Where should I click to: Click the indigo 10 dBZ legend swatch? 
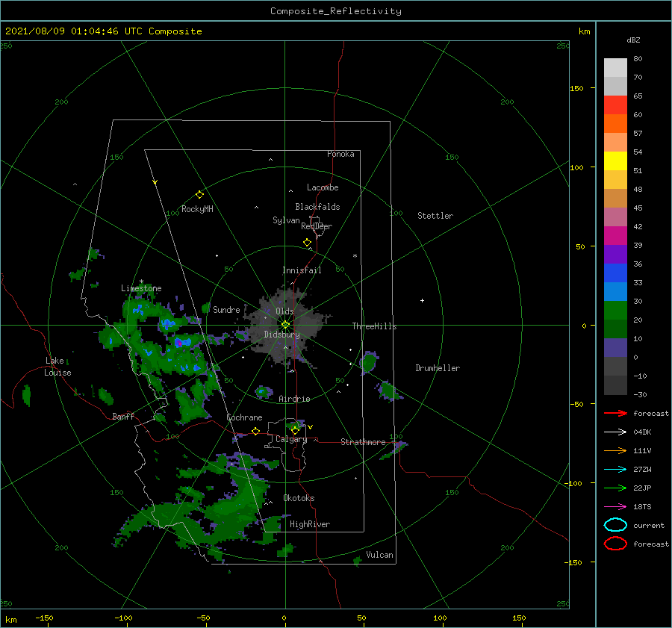point(615,347)
